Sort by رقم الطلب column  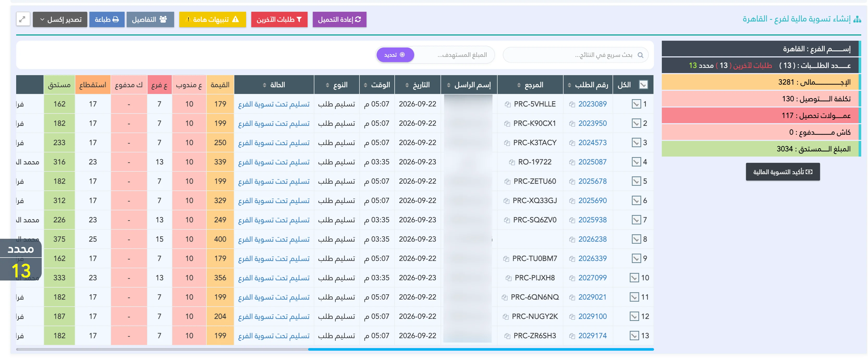[x=588, y=85]
